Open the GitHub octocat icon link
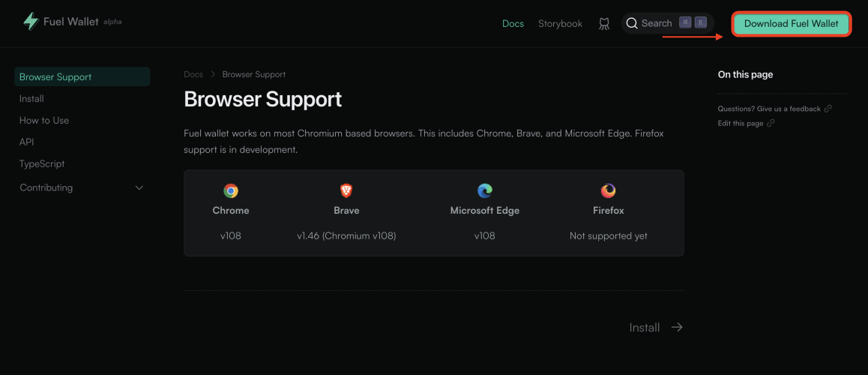The image size is (868, 375). [604, 24]
